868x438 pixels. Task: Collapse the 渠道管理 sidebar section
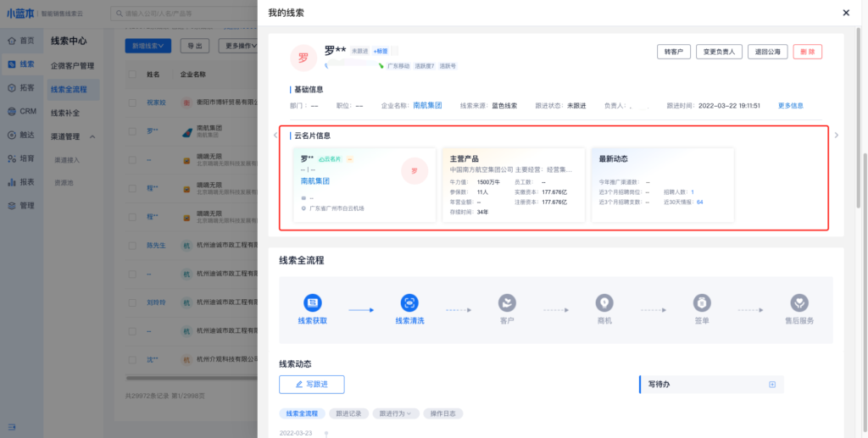(x=92, y=136)
